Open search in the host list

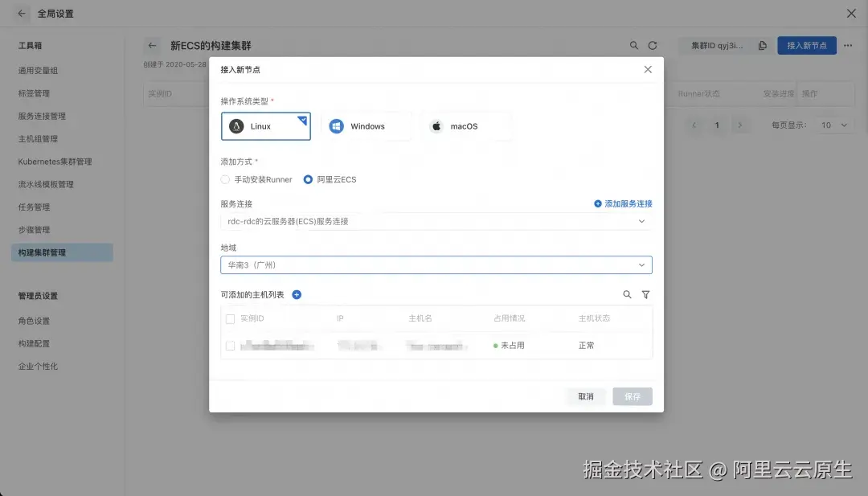pyautogui.click(x=627, y=294)
